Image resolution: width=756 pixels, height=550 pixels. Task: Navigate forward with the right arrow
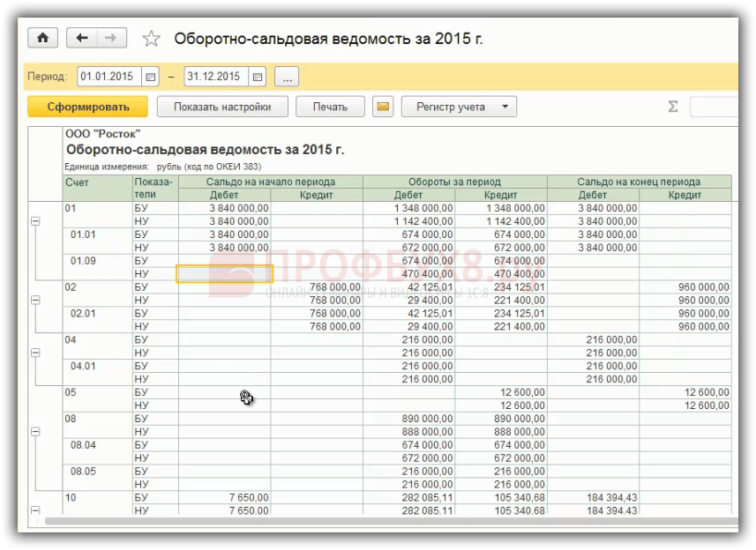click(x=111, y=38)
